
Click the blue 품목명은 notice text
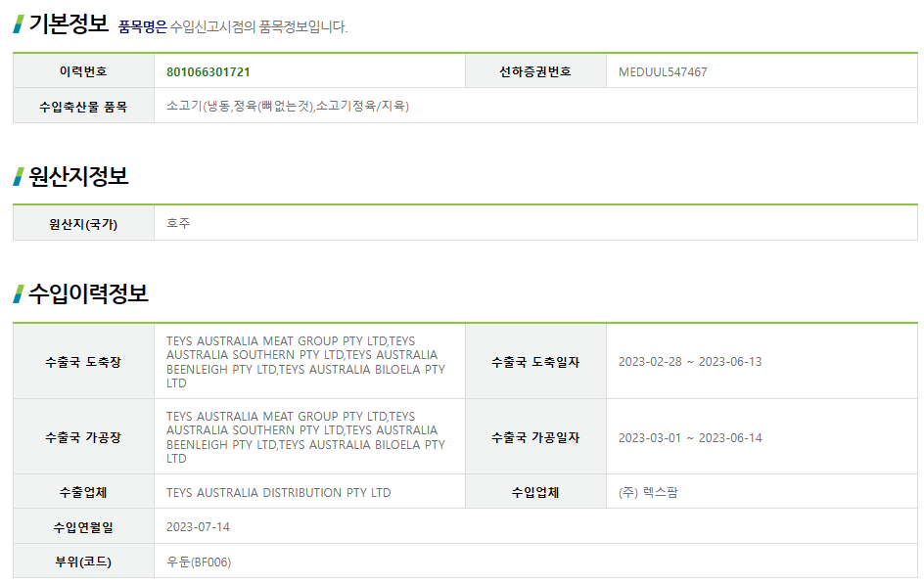143,26
